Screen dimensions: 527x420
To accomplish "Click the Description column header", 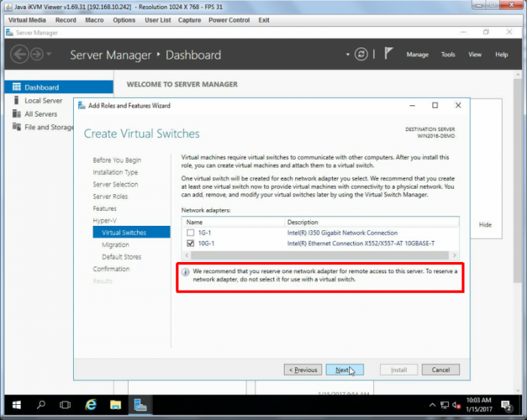I will click(x=372, y=222).
